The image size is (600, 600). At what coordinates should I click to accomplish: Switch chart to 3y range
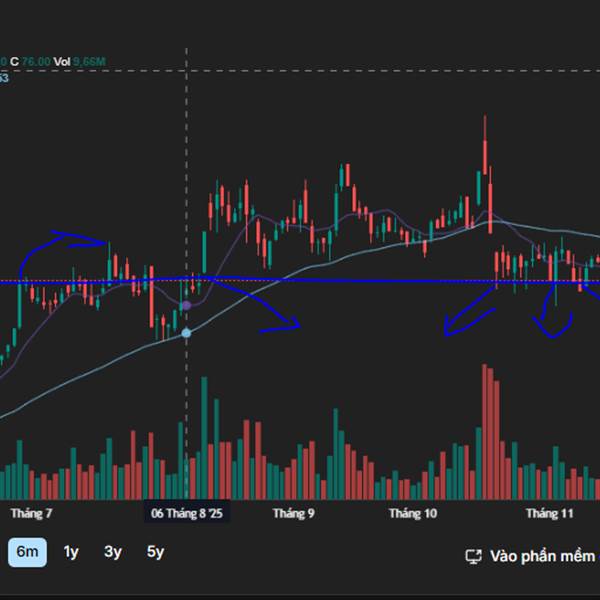click(113, 552)
